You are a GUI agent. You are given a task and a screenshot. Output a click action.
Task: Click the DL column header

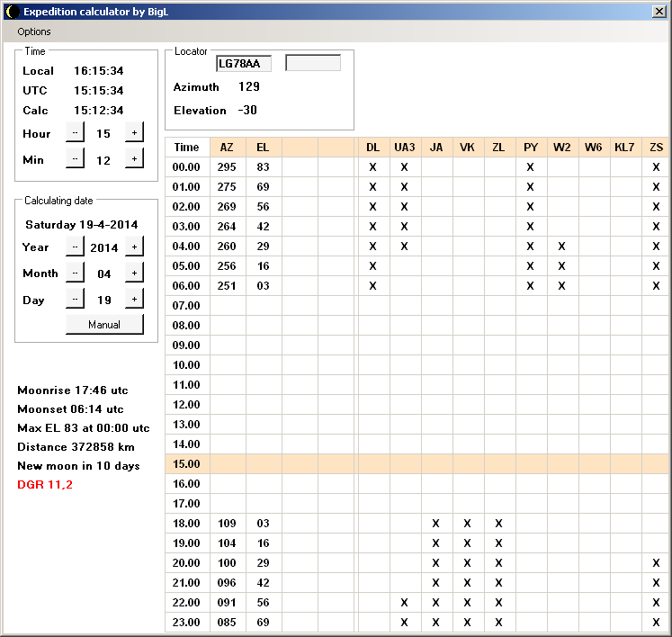pyautogui.click(x=372, y=148)
